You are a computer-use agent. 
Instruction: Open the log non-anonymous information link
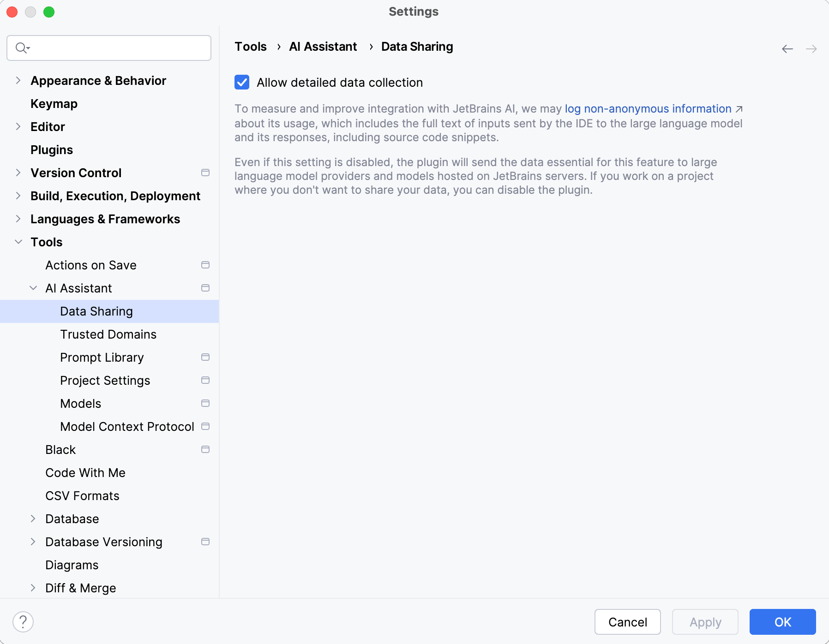(648, 109)
